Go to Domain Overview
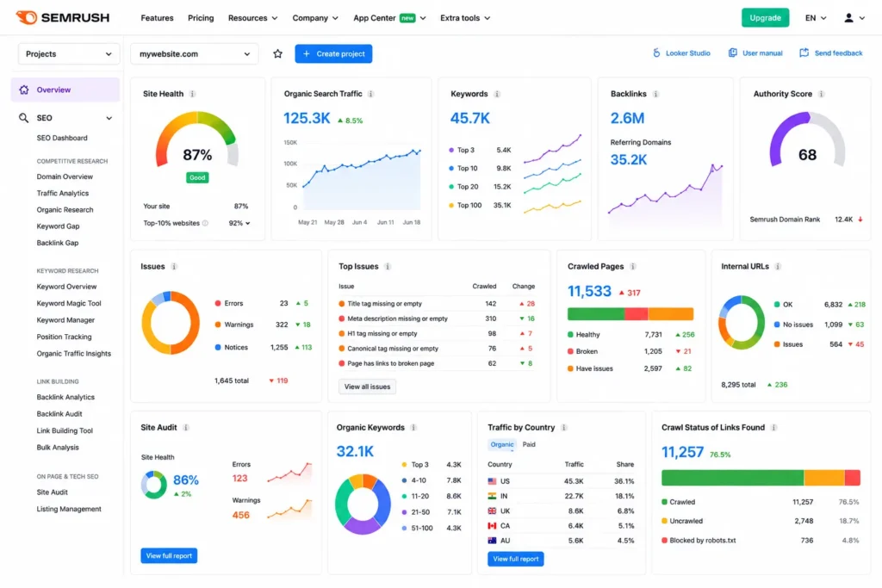Screen dimensions: 882x588 coord(65,176)
